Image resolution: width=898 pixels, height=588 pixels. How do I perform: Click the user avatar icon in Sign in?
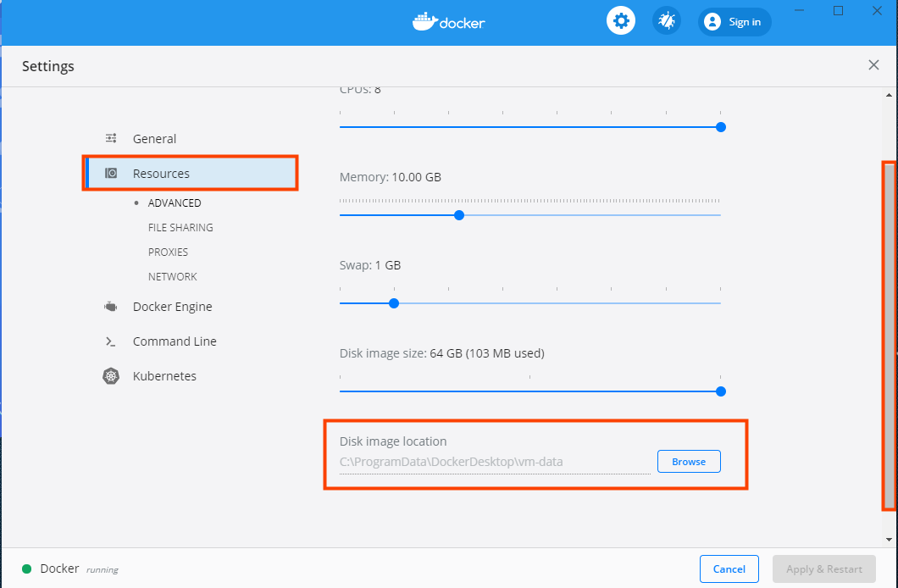click(712, 22)
